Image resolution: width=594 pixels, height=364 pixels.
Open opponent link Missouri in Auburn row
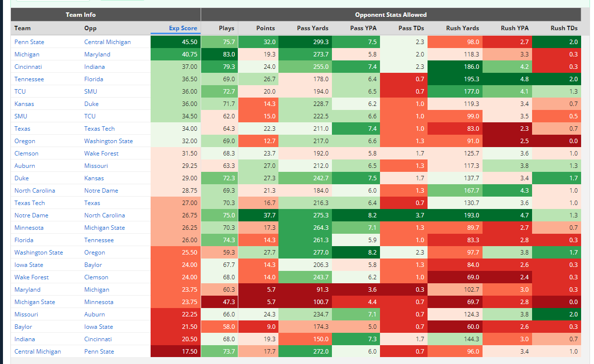pyautogui.click(x=96, y=166)
